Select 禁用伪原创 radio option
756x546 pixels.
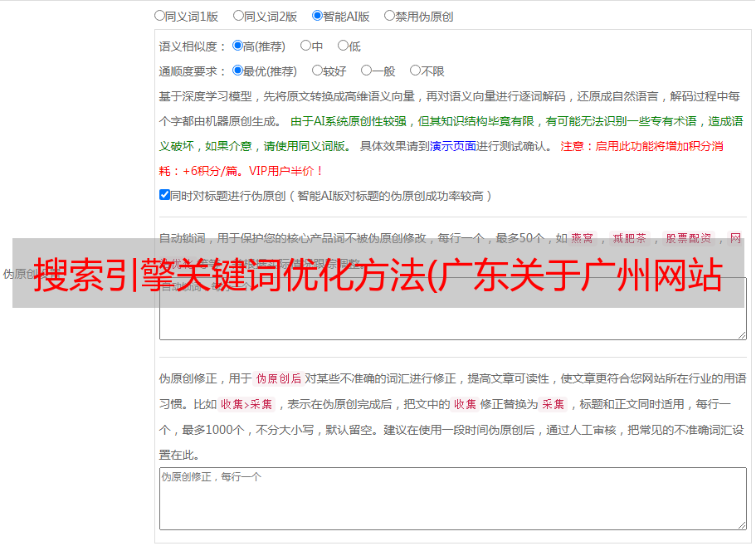tap(389, 16)
